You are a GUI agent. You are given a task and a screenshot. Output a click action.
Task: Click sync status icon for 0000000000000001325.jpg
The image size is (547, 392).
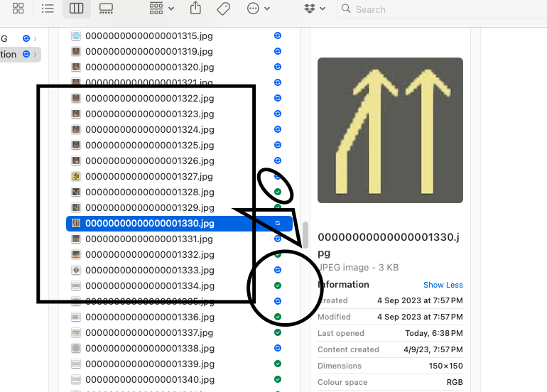point(278,145)
